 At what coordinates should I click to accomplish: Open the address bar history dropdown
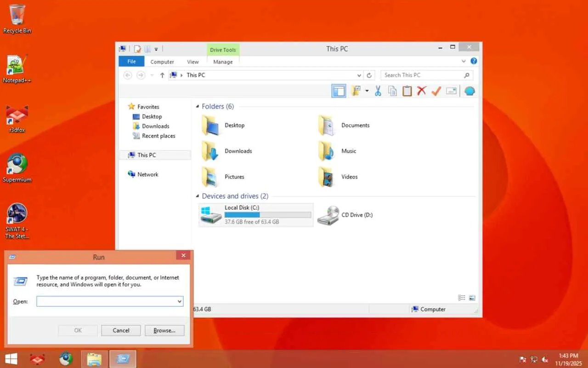(x=359, y=75)
